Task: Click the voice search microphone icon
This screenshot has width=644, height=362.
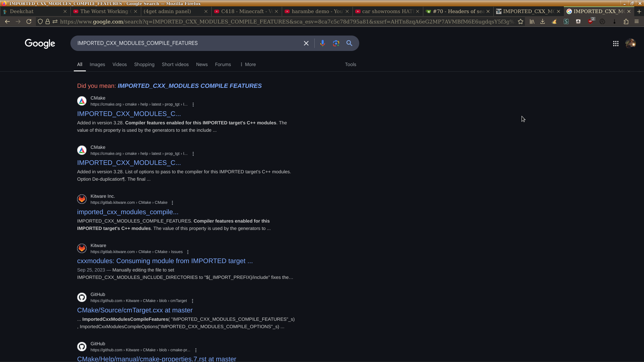Action: coord(322,43)
